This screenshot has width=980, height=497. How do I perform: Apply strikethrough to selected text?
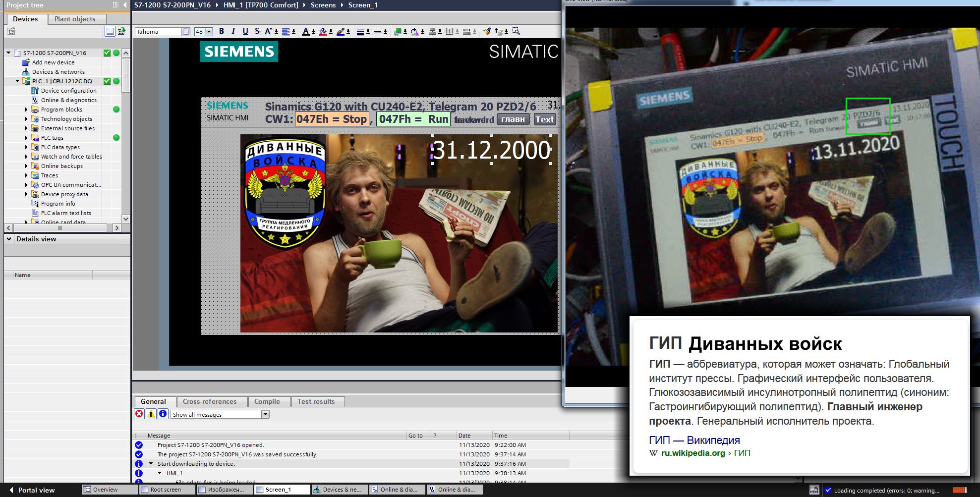tap(257, 31)
